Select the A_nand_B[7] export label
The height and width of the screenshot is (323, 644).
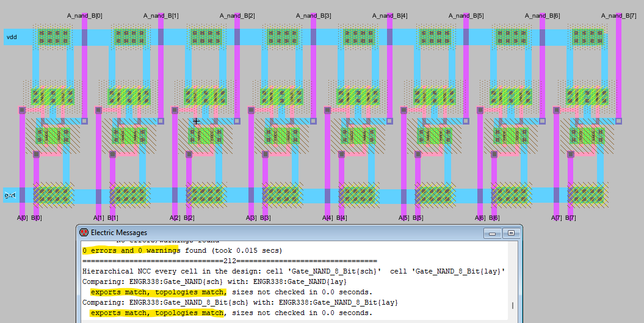[x=618, y=15]
